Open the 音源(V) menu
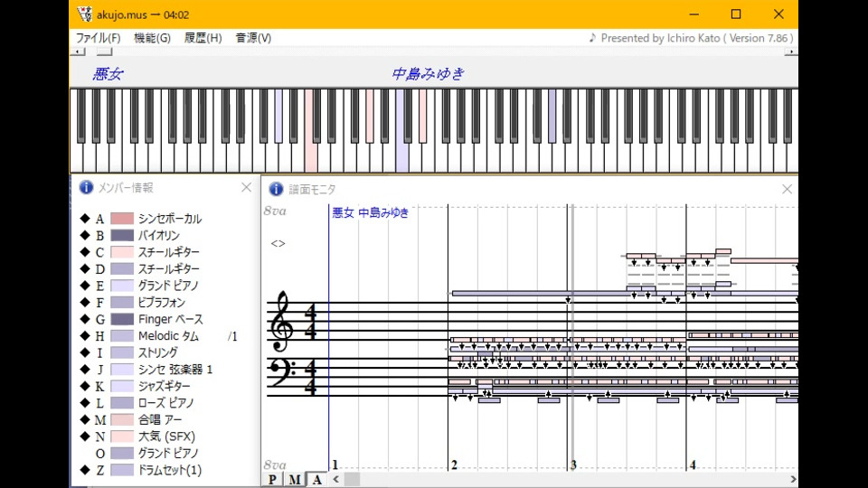 click(253, 38)
